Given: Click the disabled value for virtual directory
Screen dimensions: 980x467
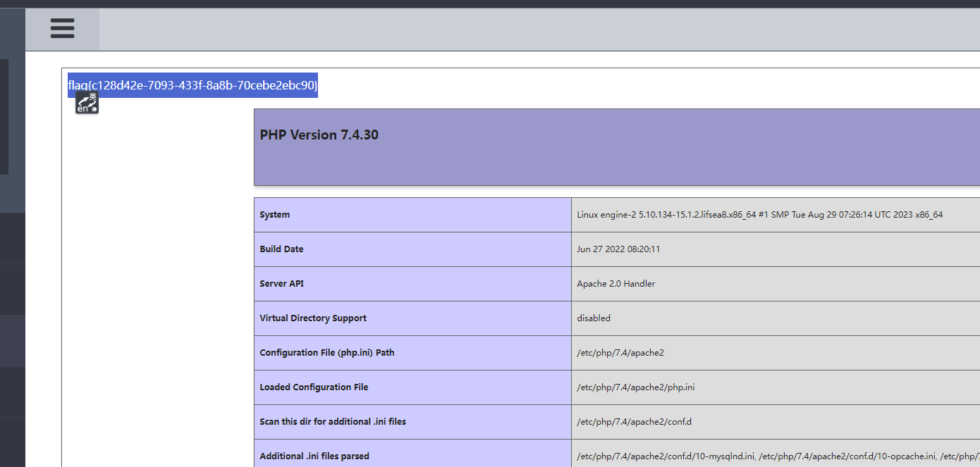Looking at the screenshot, I should 594,318.
